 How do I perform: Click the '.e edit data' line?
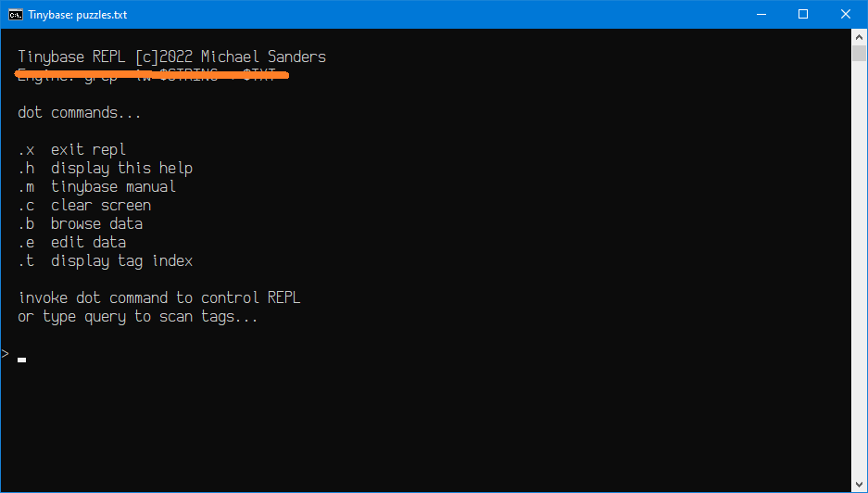point(72,243)
